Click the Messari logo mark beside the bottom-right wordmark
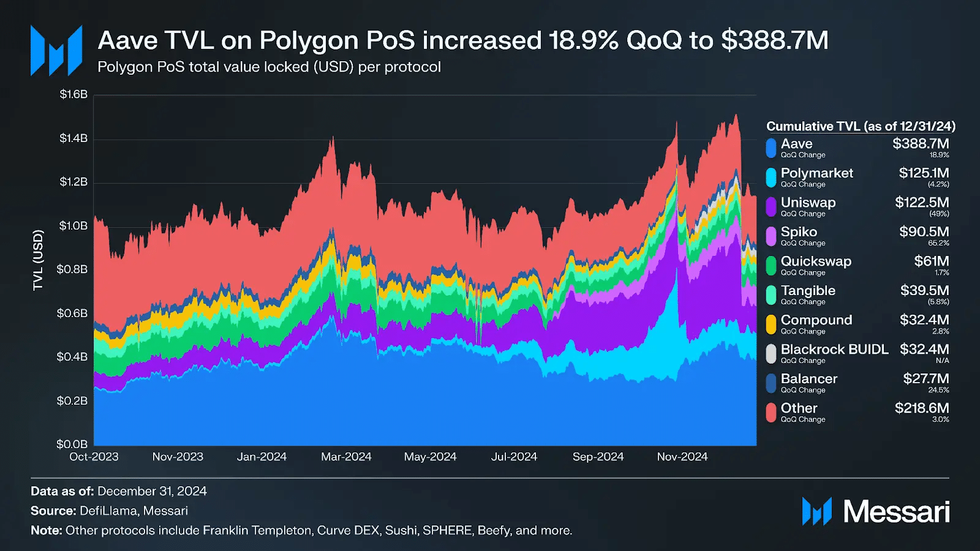Viewport: 980px width, 551px height. (x=817, y=511)
